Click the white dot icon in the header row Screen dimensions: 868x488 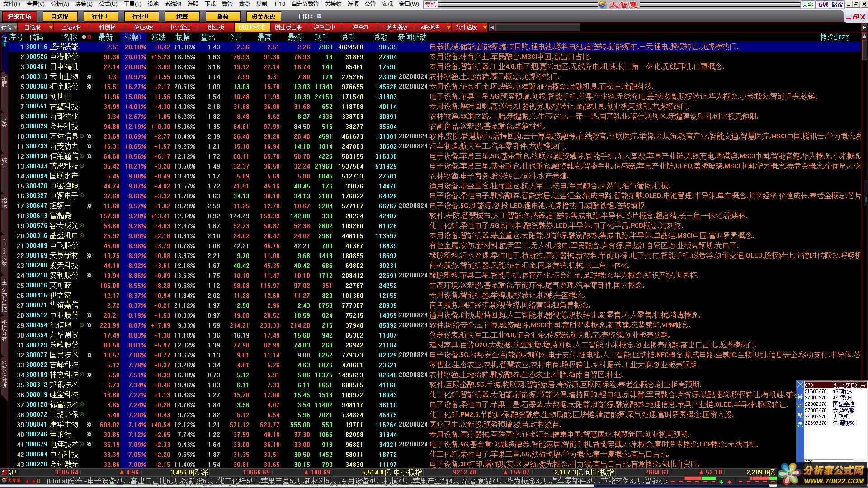point(84,37)
